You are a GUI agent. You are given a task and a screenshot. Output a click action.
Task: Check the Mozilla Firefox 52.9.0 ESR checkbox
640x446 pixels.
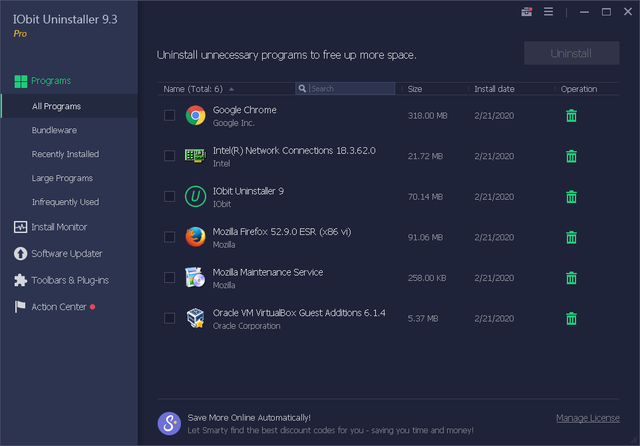pos(169,237)
